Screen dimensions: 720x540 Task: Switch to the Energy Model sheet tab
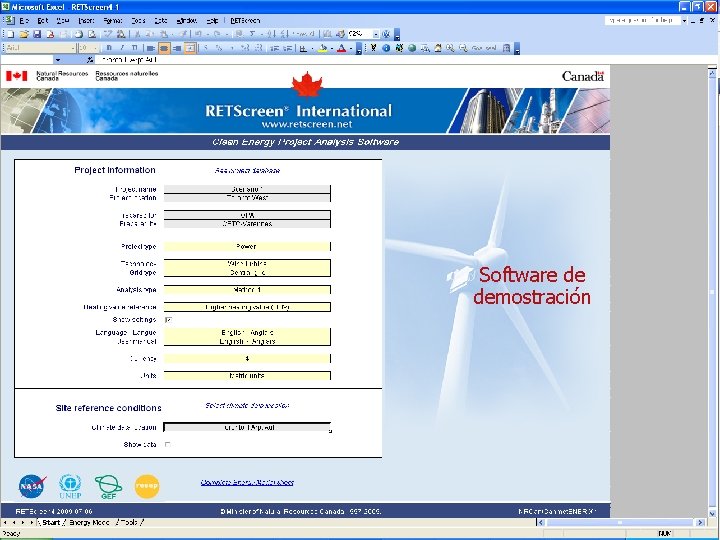tap(90, 523)
